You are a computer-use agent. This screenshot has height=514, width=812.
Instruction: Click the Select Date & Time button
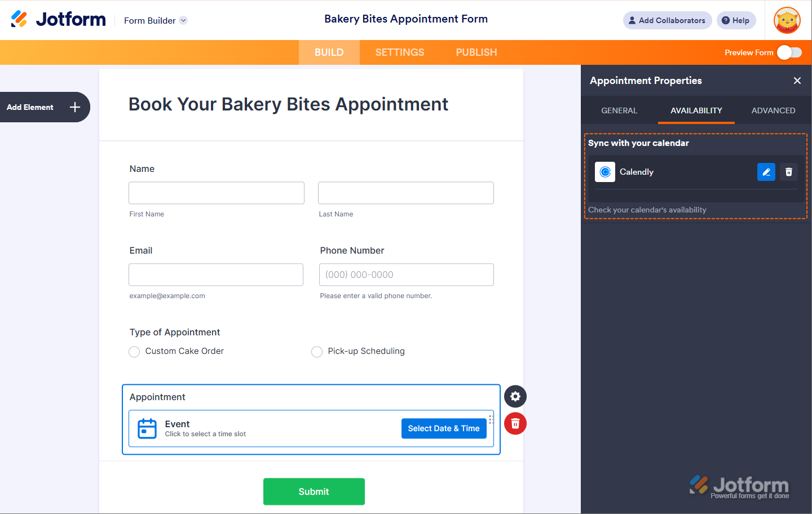click(x=443, y=428)
